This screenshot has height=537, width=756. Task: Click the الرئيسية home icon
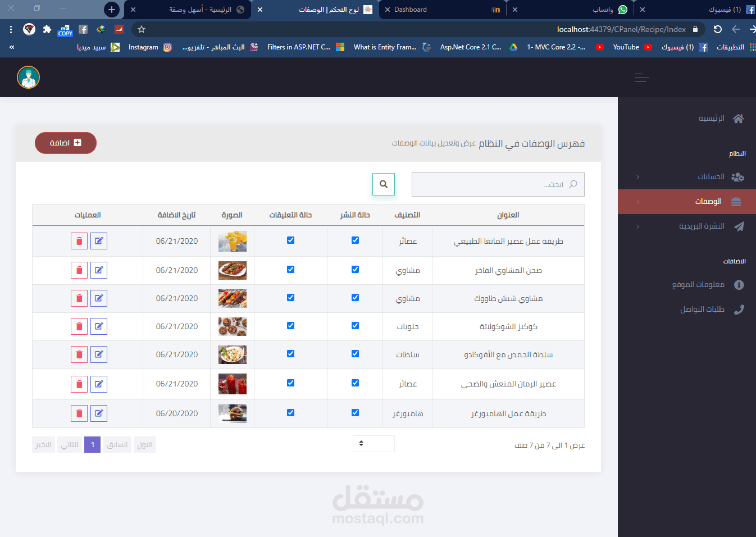[739, 118]
